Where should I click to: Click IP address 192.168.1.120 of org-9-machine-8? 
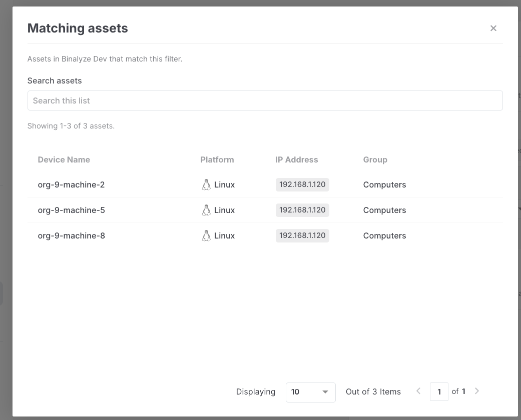pyautogui.click(x=302, y=235)
